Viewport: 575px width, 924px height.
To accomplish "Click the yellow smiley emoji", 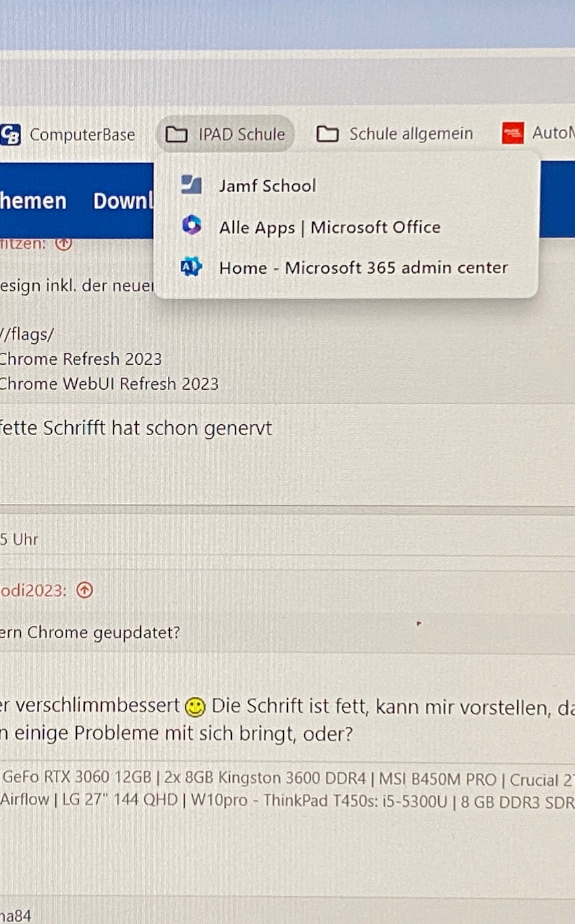I will coord(194,707).
